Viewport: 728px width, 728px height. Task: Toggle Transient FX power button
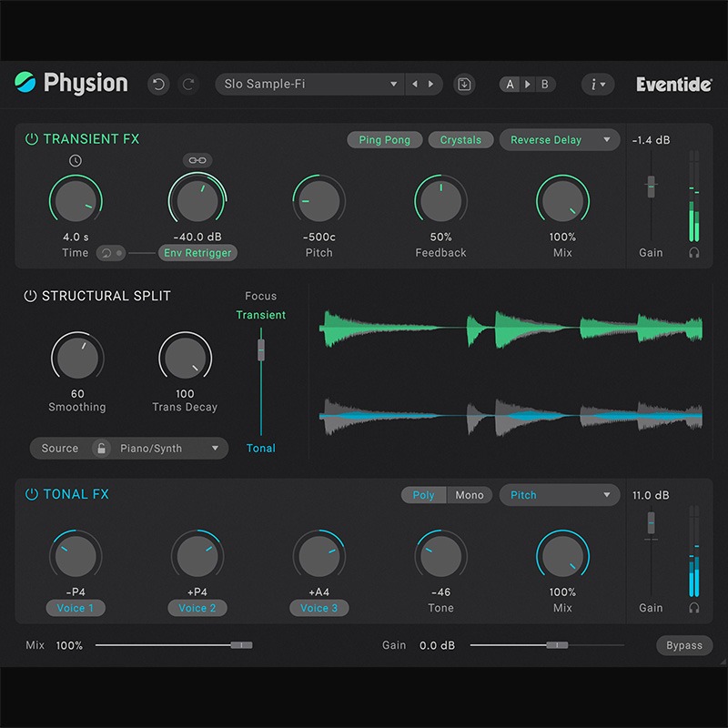point(32,139)
